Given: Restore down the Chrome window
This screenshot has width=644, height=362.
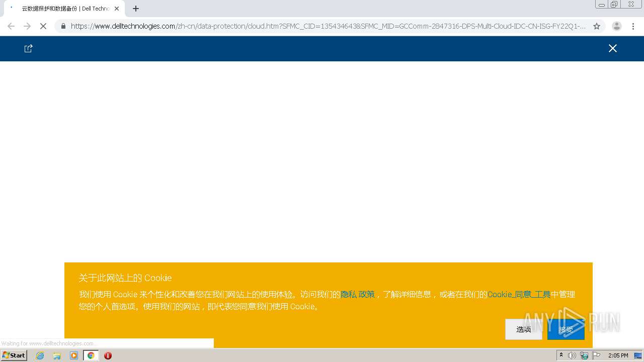Looking at the screenshot, I should click(x=614, y=4).
